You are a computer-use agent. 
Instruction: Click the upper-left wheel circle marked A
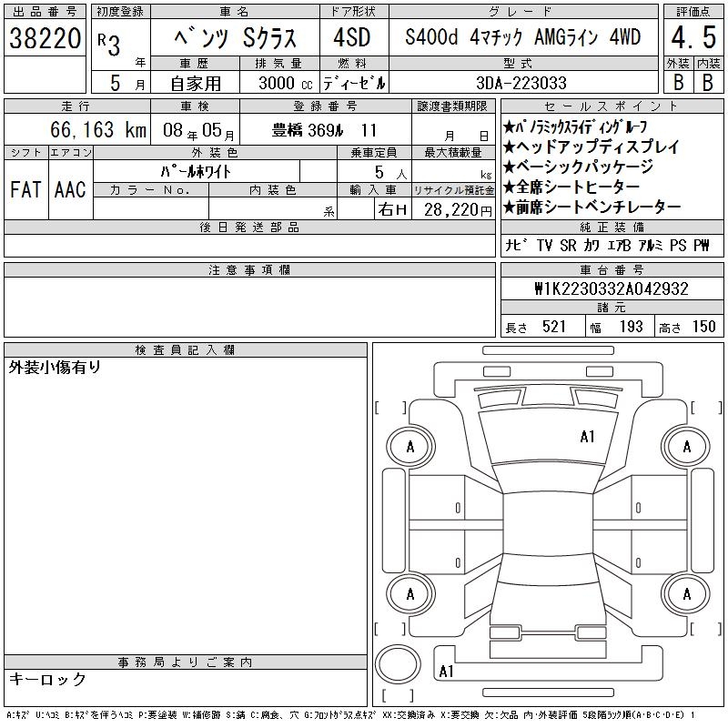(x=409, y=446)
